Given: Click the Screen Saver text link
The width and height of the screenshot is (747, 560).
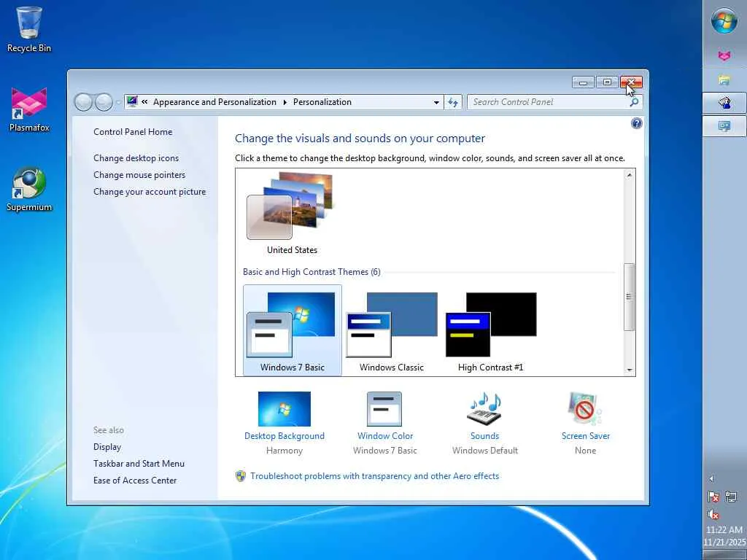Looking at the screenshot, I should [x=586, y=436].
